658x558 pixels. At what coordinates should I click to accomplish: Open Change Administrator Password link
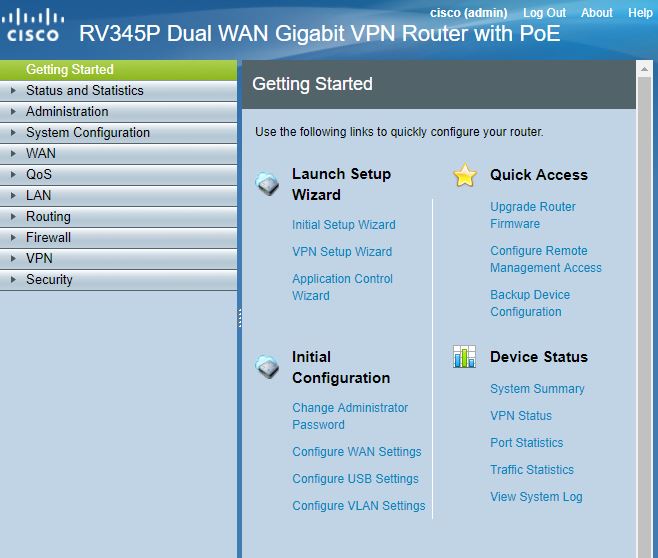click(350, 416)
